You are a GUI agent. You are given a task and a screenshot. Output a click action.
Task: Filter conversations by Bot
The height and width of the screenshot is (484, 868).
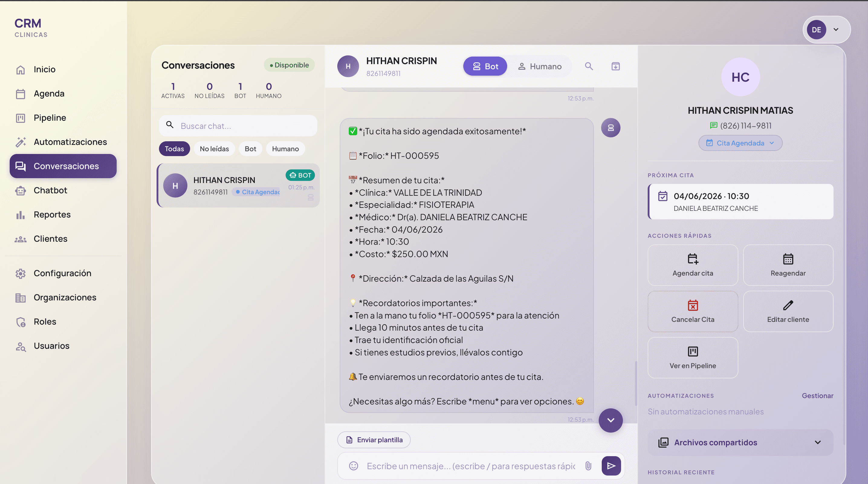coord(250,149)
